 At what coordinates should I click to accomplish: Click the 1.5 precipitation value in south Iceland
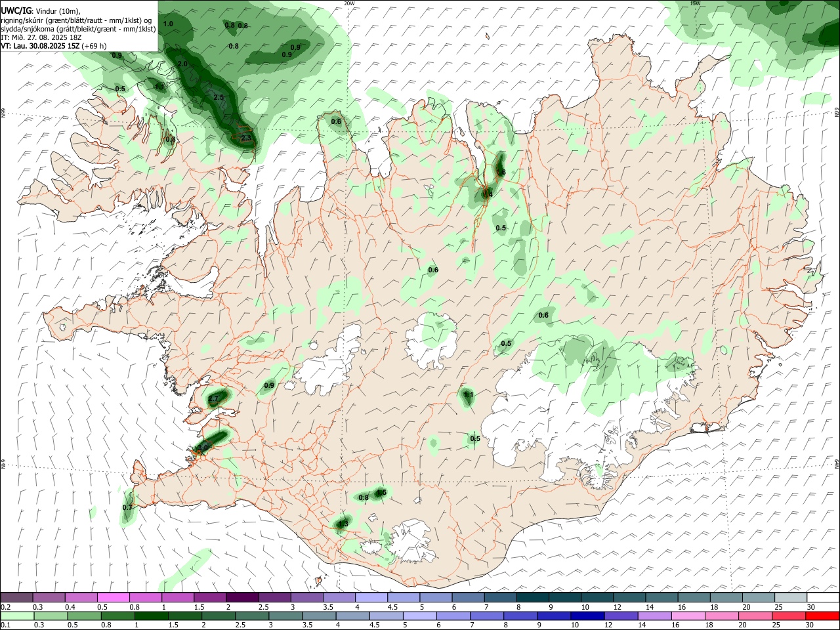(381, 492)
